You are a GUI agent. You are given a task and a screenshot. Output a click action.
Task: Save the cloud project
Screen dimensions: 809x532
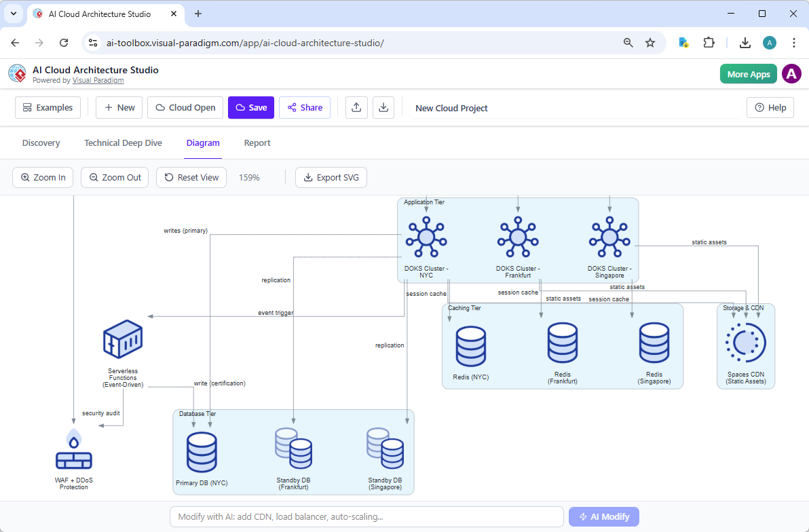[x=250, y=107]
